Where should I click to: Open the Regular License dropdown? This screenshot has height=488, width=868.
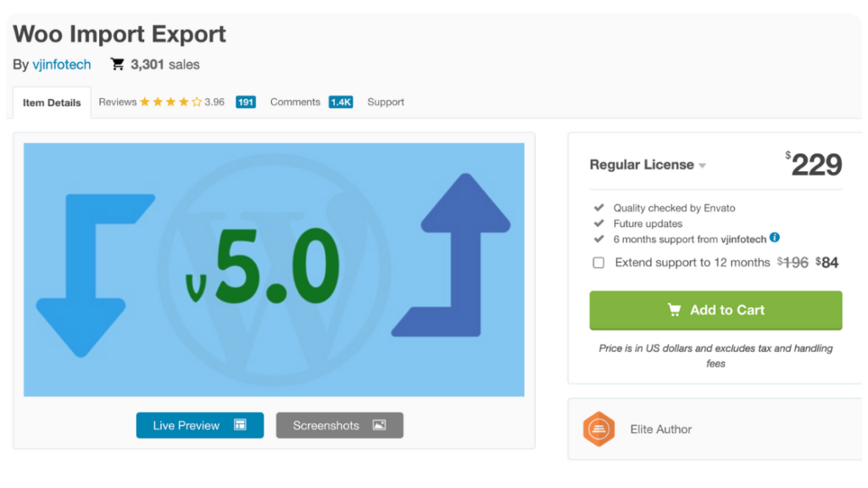(702, 165)
